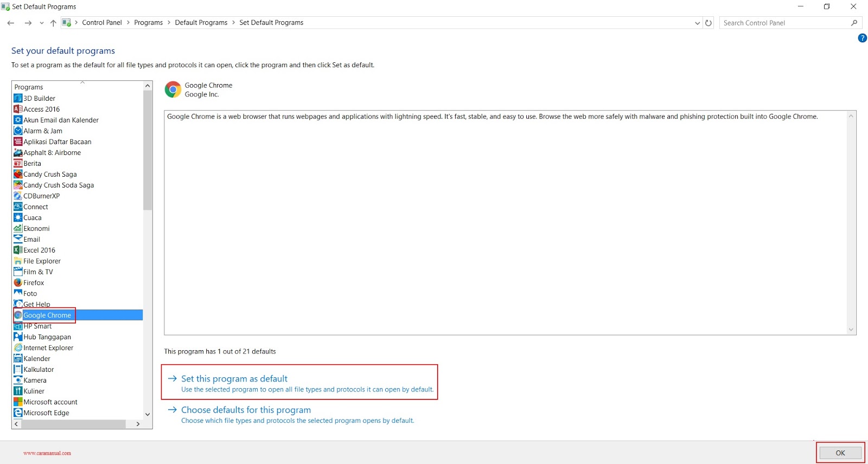This screenshot has width=868, height=464.
Task: Click the Foto app icon
Action: tap(18, 293)
